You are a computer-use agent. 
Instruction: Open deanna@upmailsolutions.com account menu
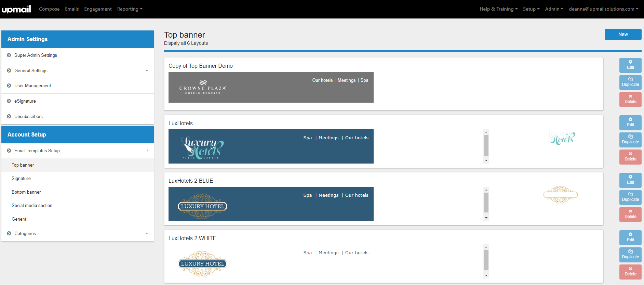coord(604,9)
